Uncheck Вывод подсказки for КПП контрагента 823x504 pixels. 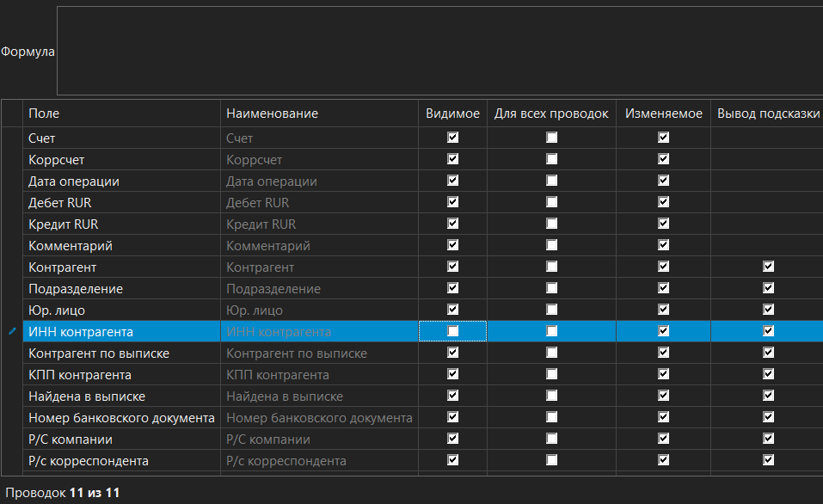(x=768, y=374)
